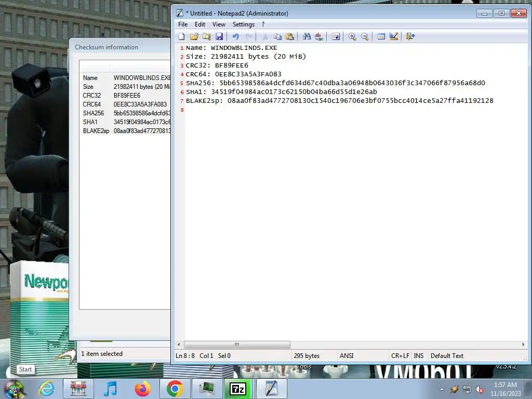Image resolution: width=532 pixels, height=399 pixels.
Task: Click the Ln 8 : 8 status field
Action: click(x=185, y=356)
